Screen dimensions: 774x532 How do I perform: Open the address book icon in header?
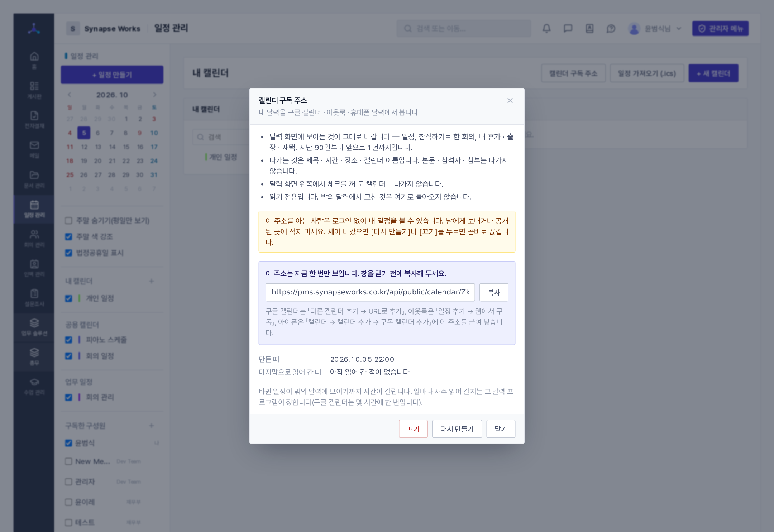pyautogui.click(x=589, y=28)
